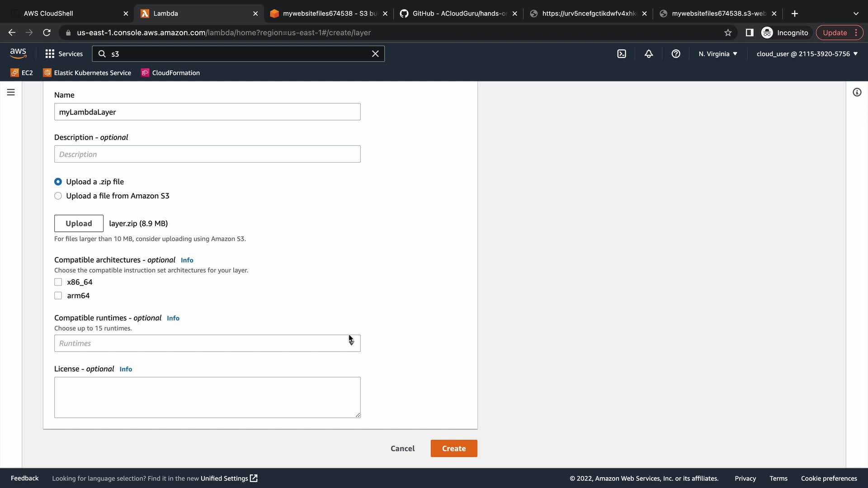Click the AWS logo home icon

pyautogui.click(x=18, y=53)
